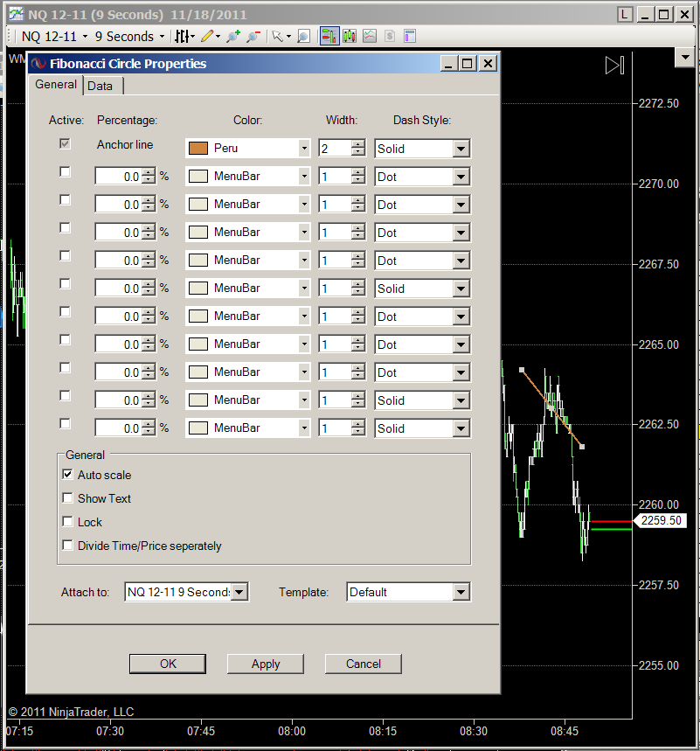The image size is (700, 751).
Task: Click the zoom out magnifier icon
Action: point(253,37)
